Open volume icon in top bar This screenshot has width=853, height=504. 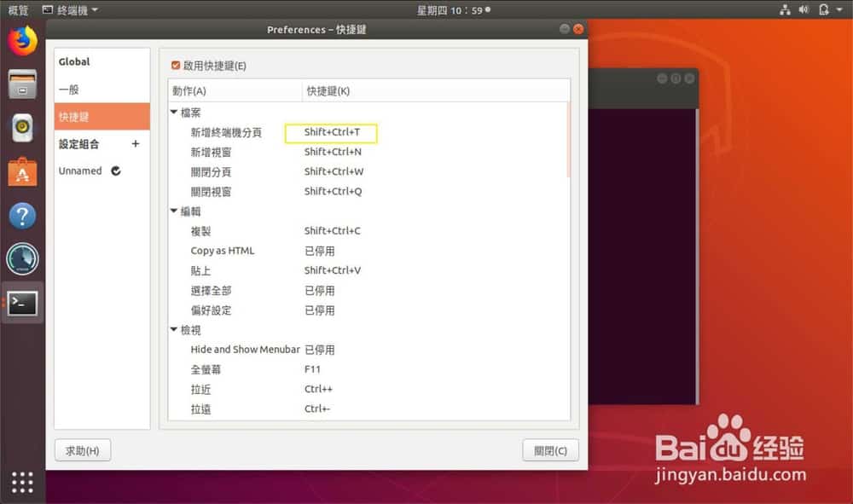point(804,9)
